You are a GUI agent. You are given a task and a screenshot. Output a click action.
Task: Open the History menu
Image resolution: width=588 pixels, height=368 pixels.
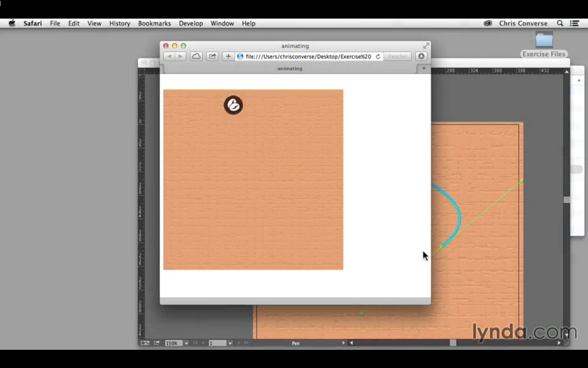click(x=120, y=23)
